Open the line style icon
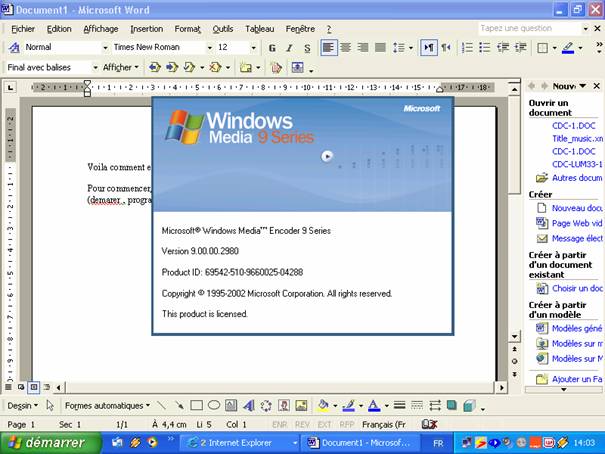605x454 pixels. click(399, 405)
